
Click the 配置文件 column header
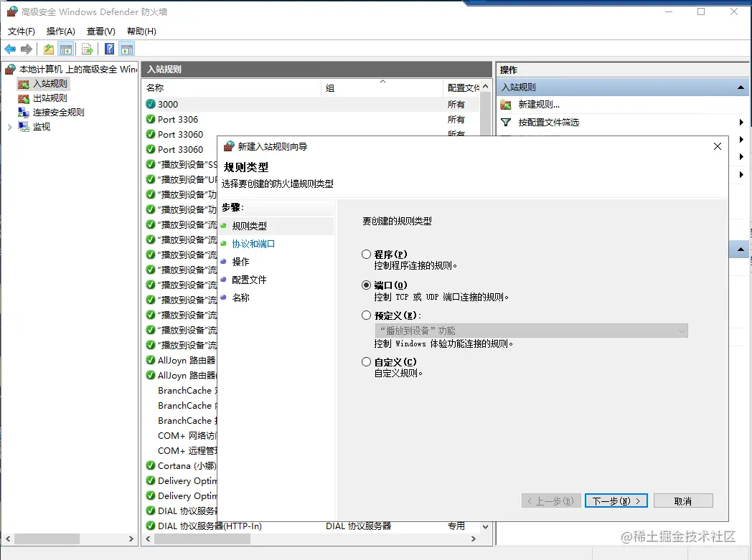point(463,88)
